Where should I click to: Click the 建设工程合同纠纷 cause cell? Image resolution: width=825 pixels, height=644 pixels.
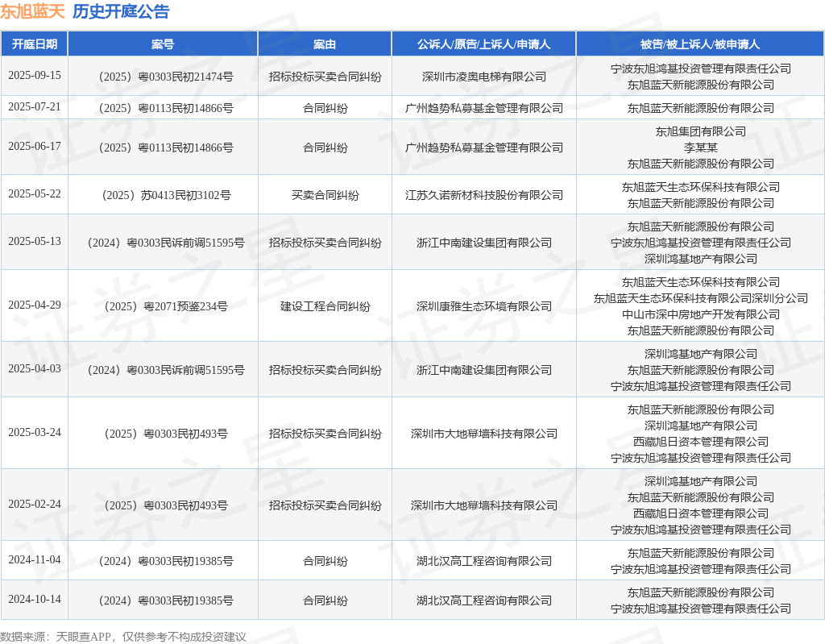pos(325,306)
